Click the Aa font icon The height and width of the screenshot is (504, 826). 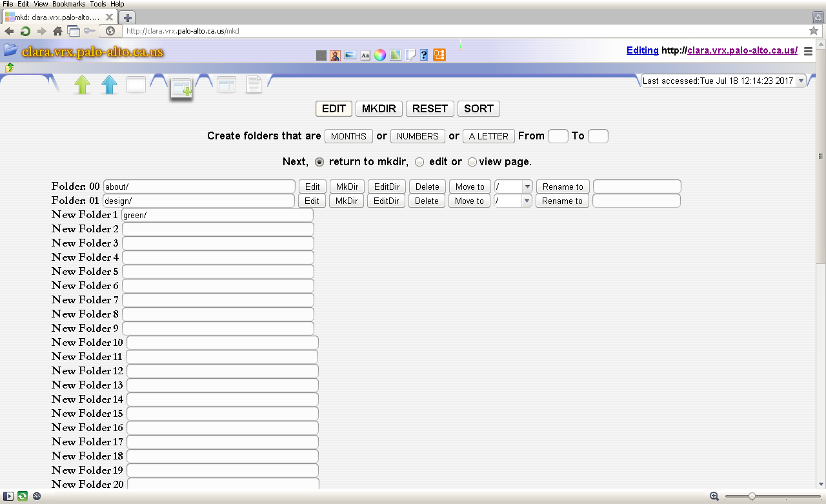tap(365, 55)
